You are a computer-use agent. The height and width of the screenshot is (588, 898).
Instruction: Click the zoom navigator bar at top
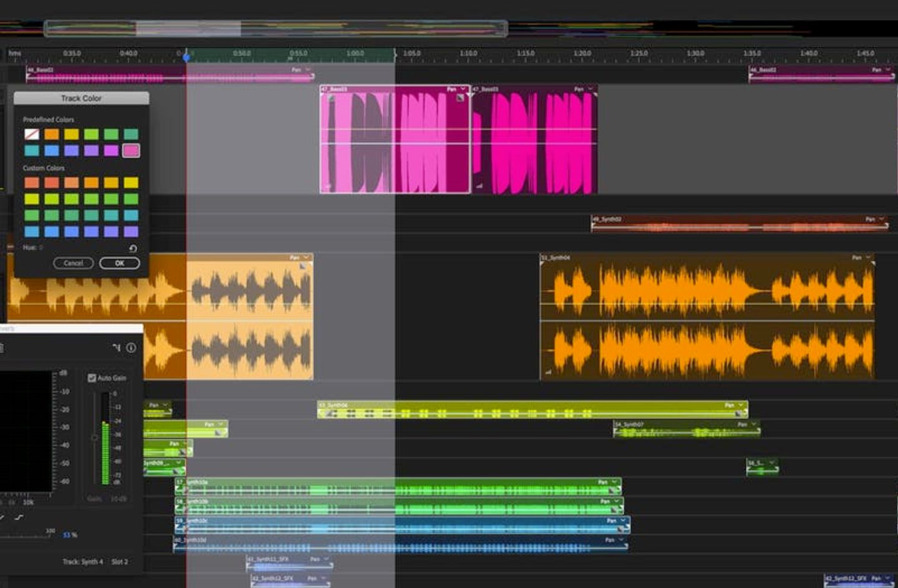pos(275,28)
